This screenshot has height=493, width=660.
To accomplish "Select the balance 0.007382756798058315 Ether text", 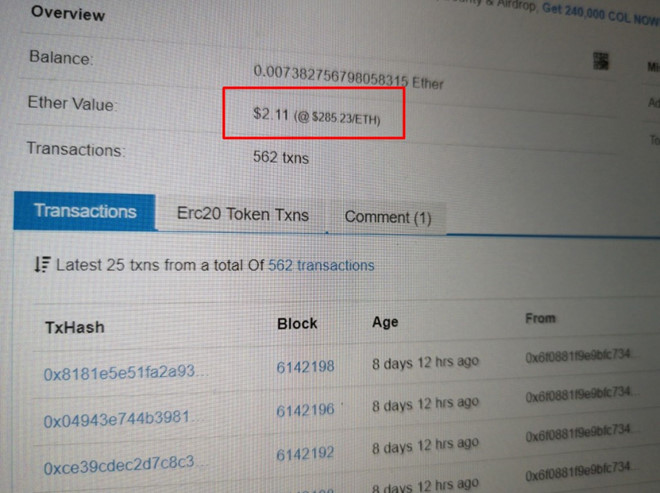I will (x=348, y=77).
